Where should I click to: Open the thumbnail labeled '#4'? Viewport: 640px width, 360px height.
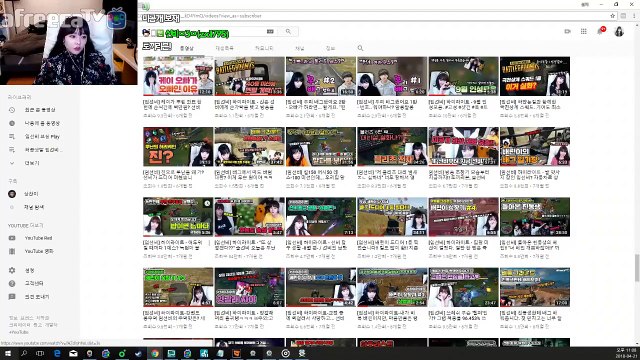[x=463, y=217]
